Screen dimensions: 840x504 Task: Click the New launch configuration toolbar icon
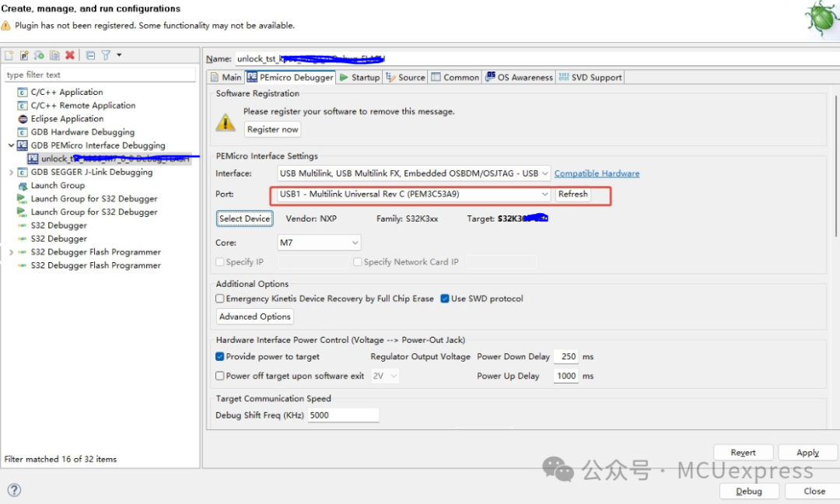pos(9,55)
